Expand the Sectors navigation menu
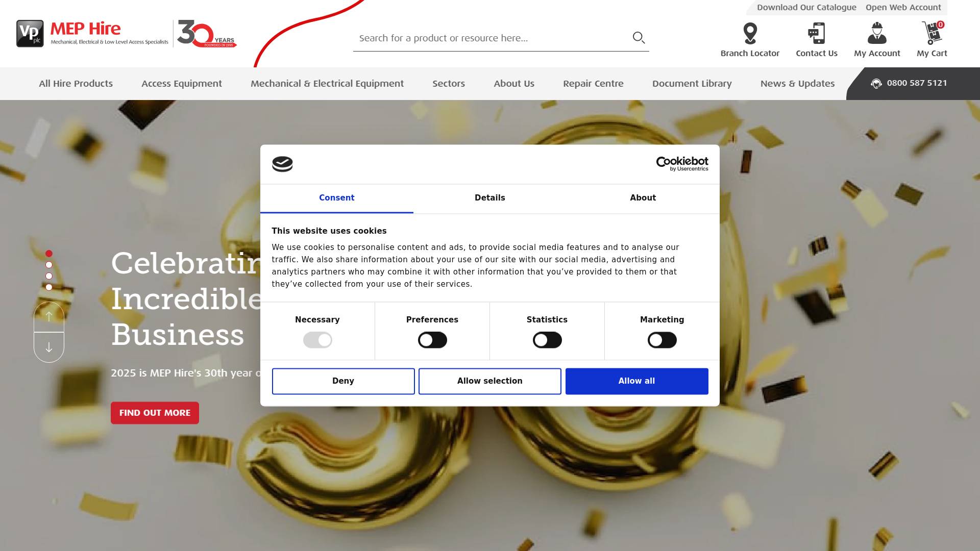 448,84
